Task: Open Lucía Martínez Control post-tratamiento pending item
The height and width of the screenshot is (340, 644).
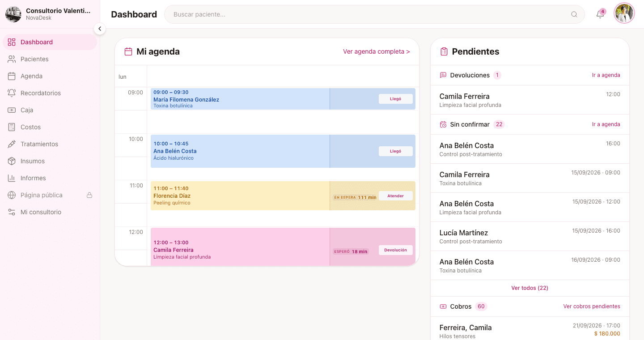Action: click(530, 237)
